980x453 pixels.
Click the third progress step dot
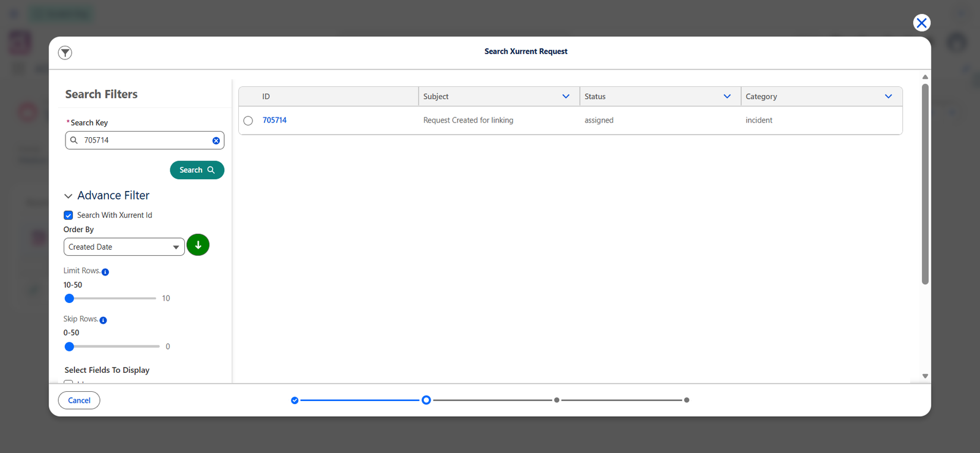coord(557,400)
